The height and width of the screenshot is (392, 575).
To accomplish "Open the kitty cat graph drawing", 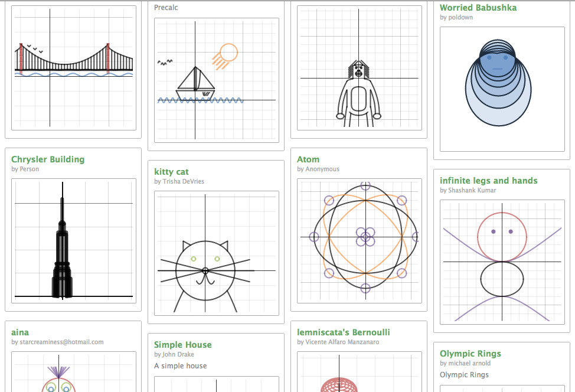I will coord(216,253).
